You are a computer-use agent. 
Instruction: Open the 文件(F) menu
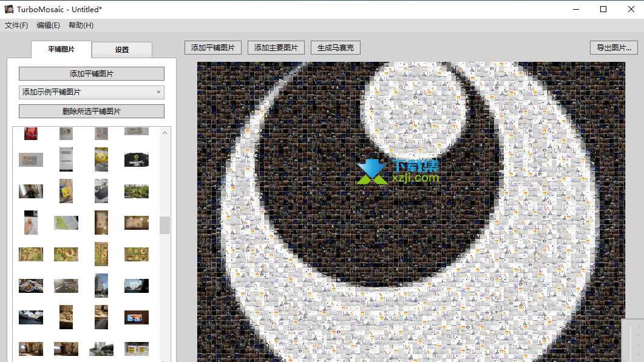click(x=16, y=25)
